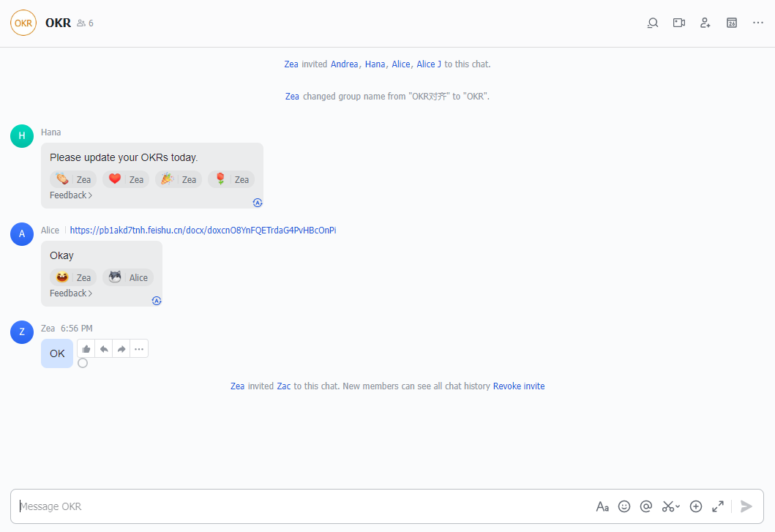Open more actions with the ellipsis menu
Viewport: 775px width, 532px height.
pos(757,23)
